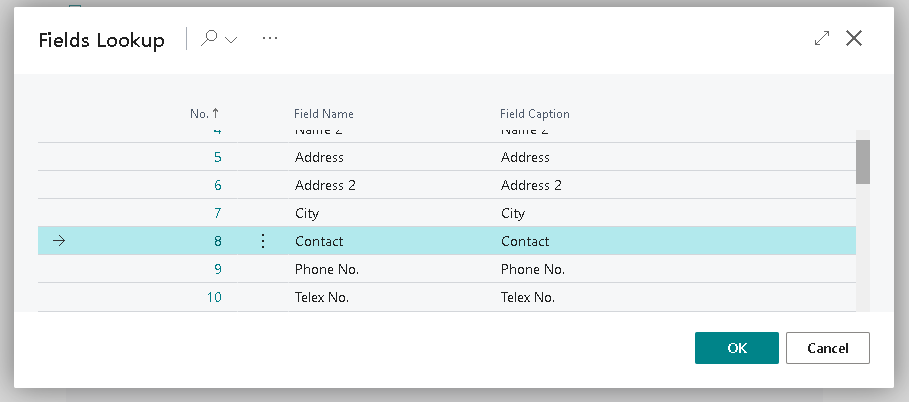
Task: Choose field number 10 Telex No.
Action: point(214,297)
